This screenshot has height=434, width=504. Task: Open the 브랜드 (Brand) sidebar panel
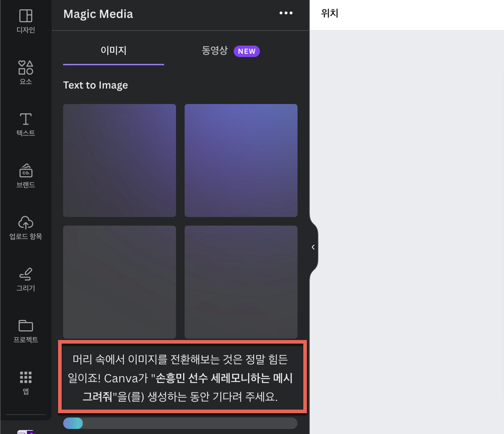[x=26, y=176]
